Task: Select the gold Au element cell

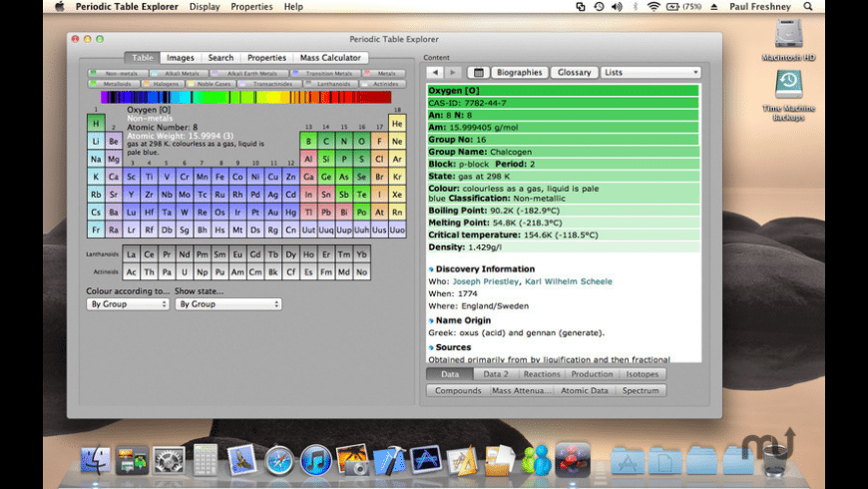Action: pyautogui.click(x=273, y=213)
